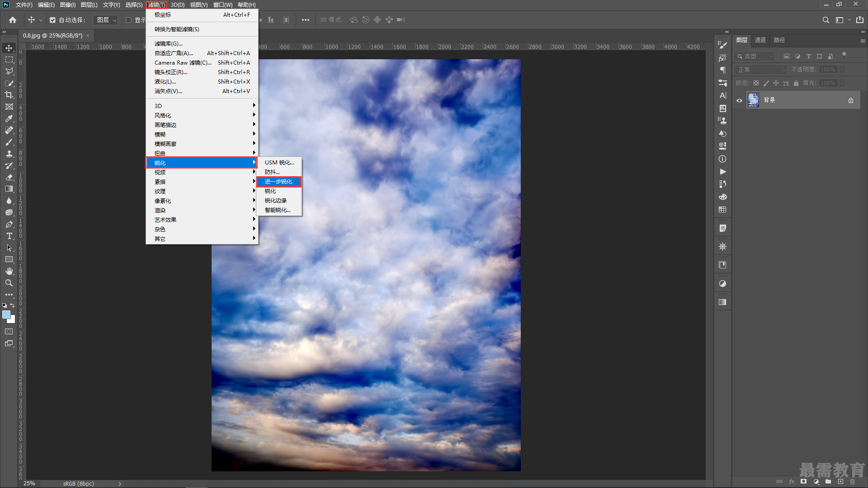Select the Healing Brush tool

9,130
